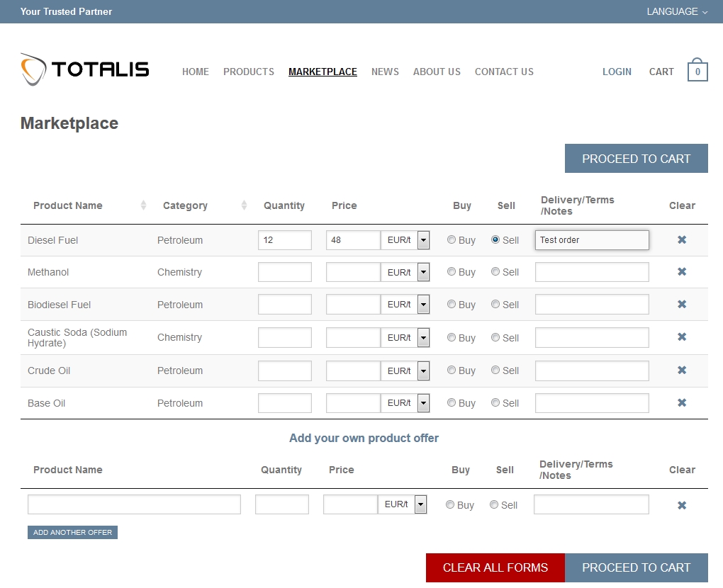The image size is (723, 588).
Task: Click the Totalis logo
Action: [85, 69]
